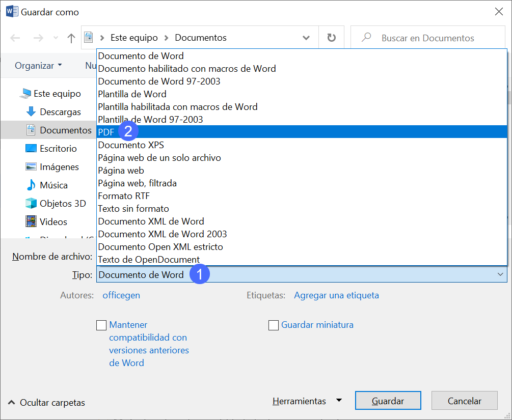Viewport: 512px width, 420px height.
Task: Expand the address bar previous locations chevron
Action: click(306, 38)
